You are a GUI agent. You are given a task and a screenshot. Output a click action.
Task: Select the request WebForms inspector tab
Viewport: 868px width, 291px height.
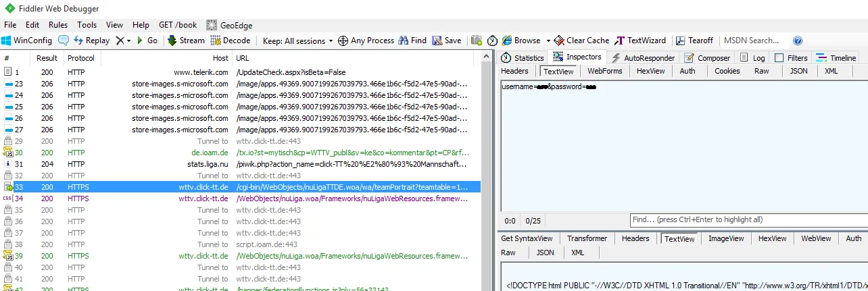click(604, 71)
